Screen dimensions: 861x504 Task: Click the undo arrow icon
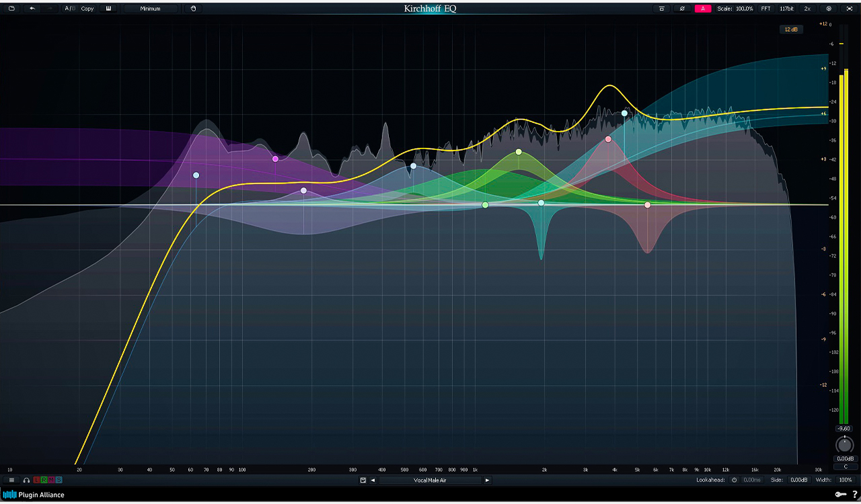click(x=32, y=9)
